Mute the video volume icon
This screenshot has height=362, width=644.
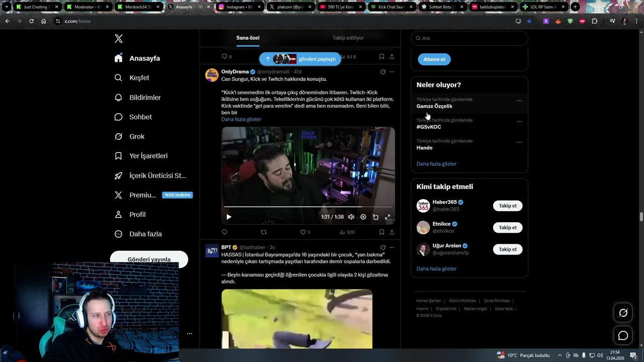click(x=351, y=217)
